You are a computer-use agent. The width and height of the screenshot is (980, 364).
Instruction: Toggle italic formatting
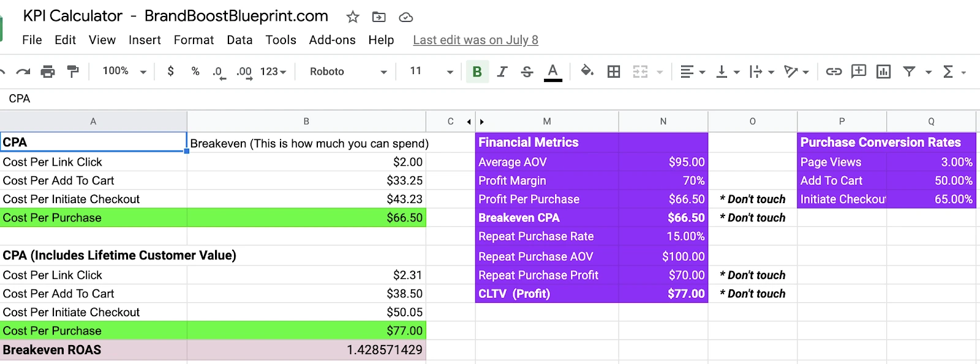click(x=502, y=72)
